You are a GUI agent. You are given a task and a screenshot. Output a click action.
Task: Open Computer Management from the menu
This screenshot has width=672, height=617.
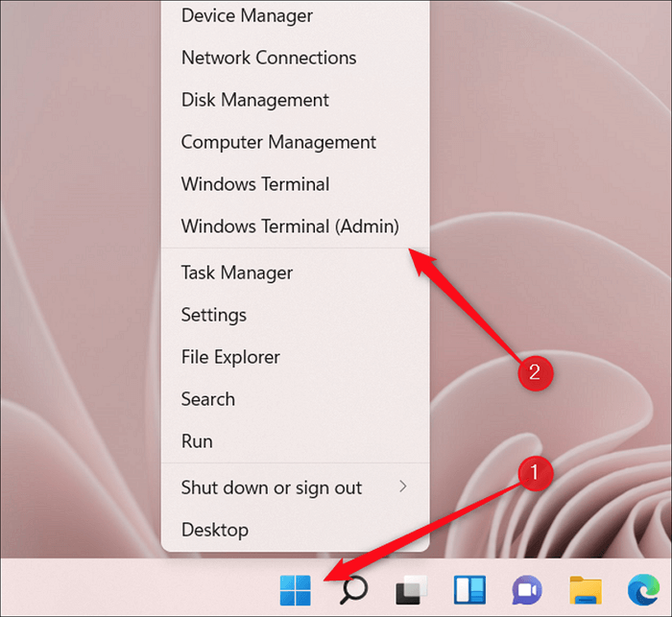278,142
